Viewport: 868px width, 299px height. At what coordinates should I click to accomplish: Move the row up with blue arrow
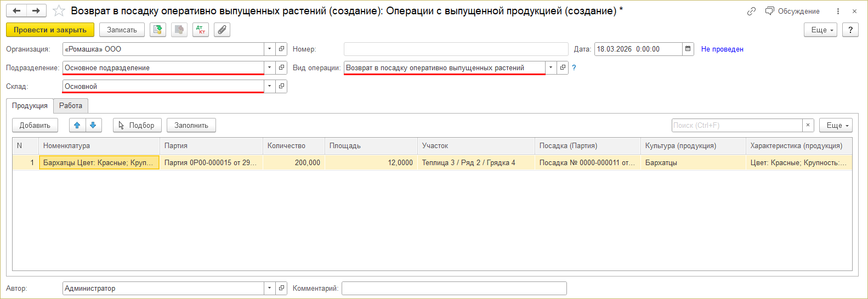(x=77, y=125)
